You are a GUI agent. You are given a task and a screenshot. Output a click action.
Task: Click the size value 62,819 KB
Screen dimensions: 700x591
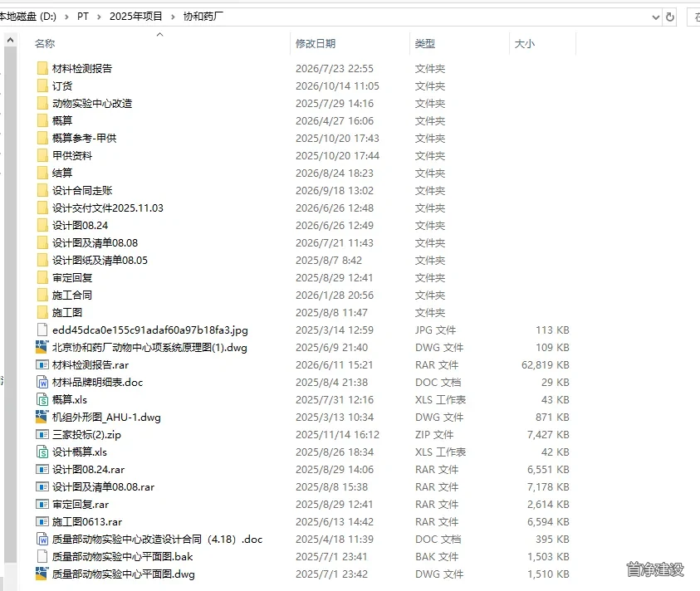[545, 364]
